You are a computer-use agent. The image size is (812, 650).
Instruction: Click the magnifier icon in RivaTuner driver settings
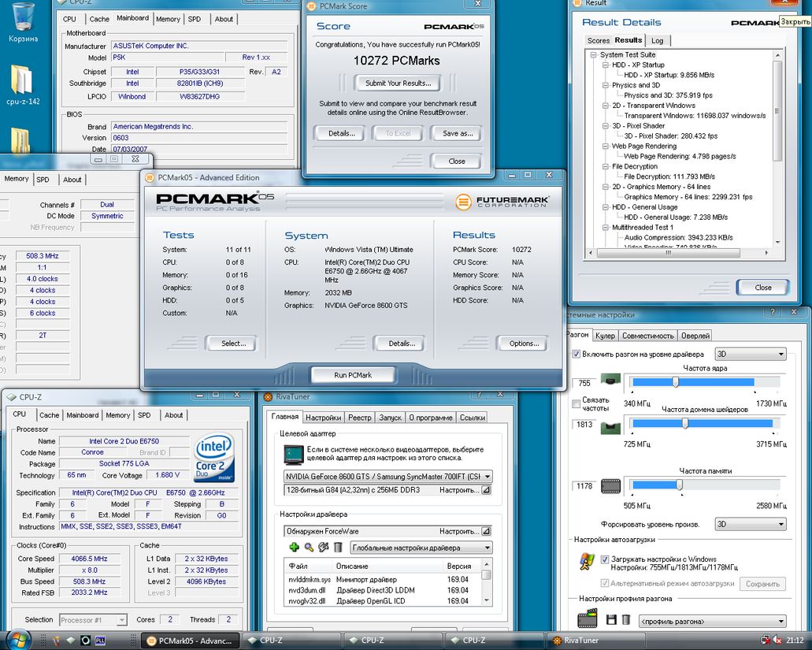pos(309,547)
